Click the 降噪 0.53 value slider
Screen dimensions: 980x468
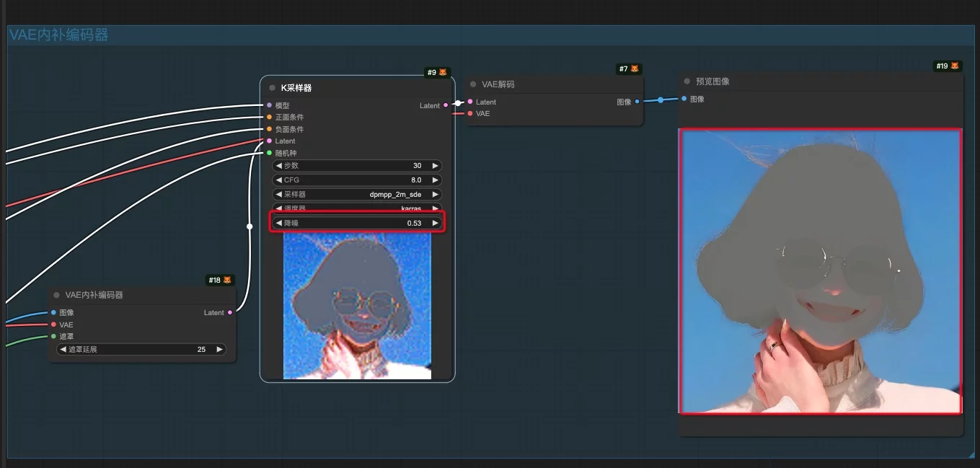click(357, 224)
